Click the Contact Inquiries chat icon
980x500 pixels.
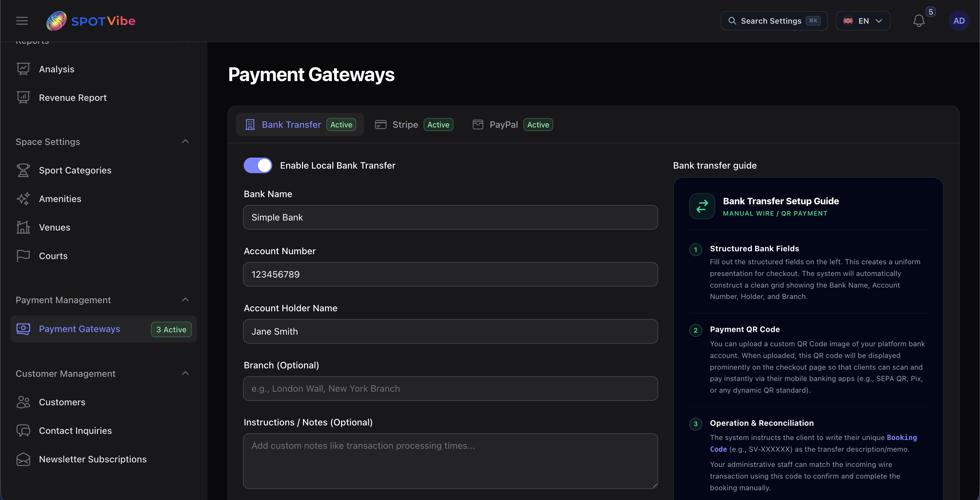pyautogui.click(x=23, y=430)
